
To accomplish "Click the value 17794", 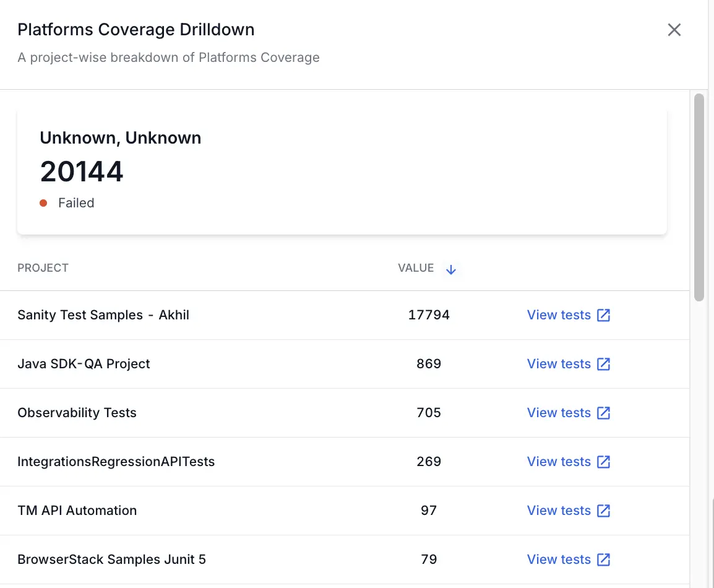I will pos(429,314).
